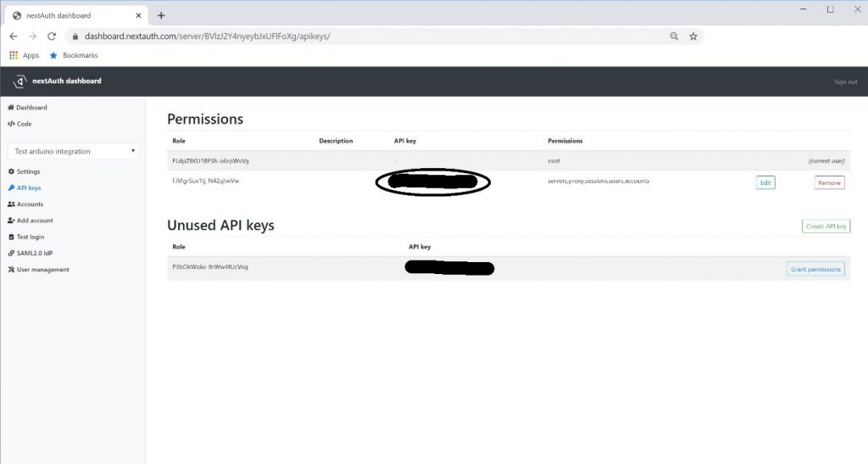The height and width of the screenshot is (464, 868).
Task: Reload the page with refresh icon
Action: (52, 36)
